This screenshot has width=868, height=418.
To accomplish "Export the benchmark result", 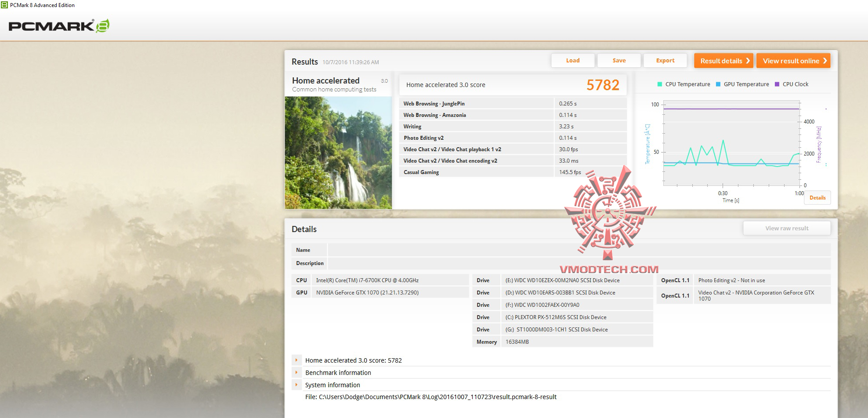I will [x=665, y=61].
